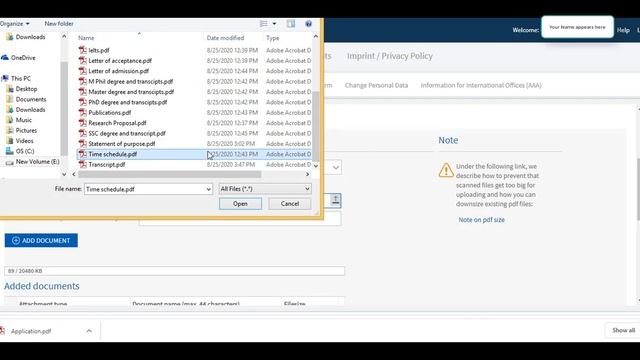
Task: Select the Publications.pdf file name
Action: (110, 113)
